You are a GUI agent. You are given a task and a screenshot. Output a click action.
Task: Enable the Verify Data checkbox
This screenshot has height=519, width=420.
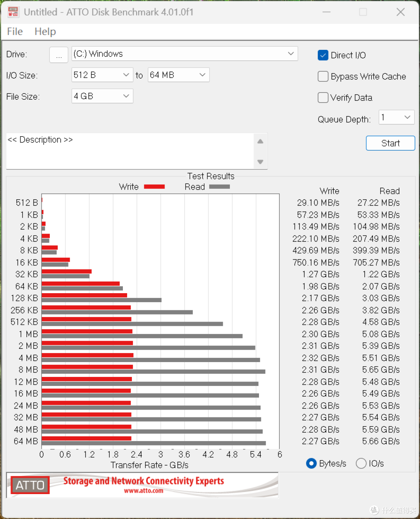[323, 97]
